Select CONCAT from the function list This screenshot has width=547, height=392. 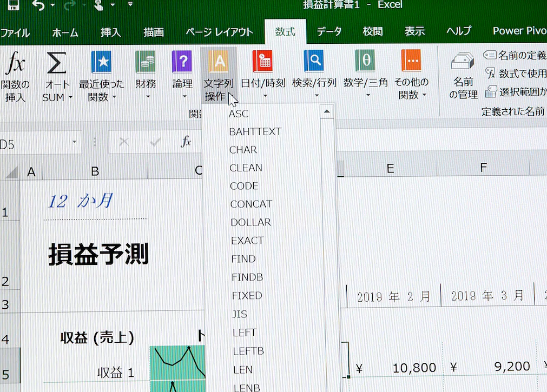(251, 204)
